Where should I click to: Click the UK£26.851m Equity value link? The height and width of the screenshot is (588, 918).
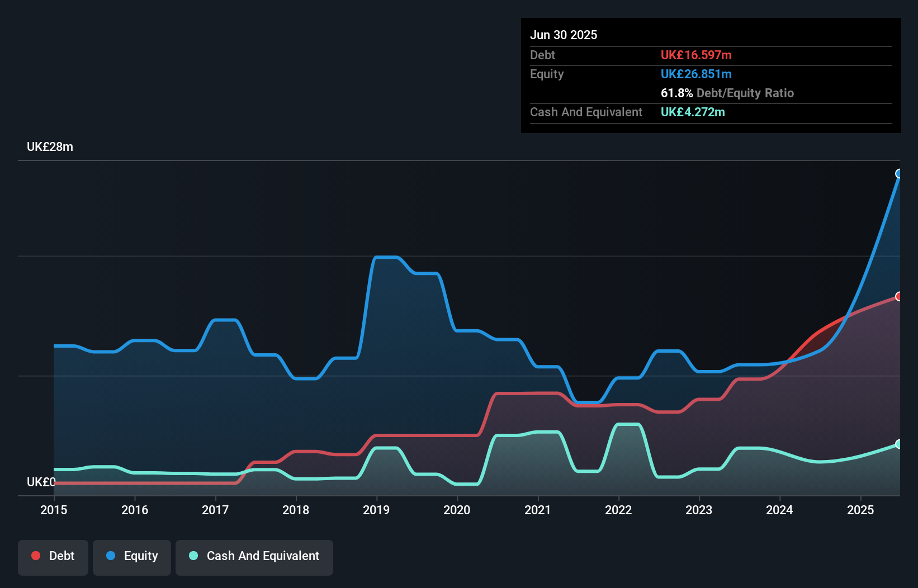click(x=697, y=74)
